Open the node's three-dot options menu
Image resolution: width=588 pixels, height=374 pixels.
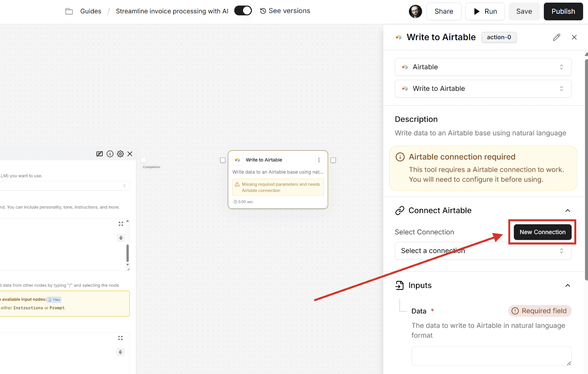tap(319, 160)
